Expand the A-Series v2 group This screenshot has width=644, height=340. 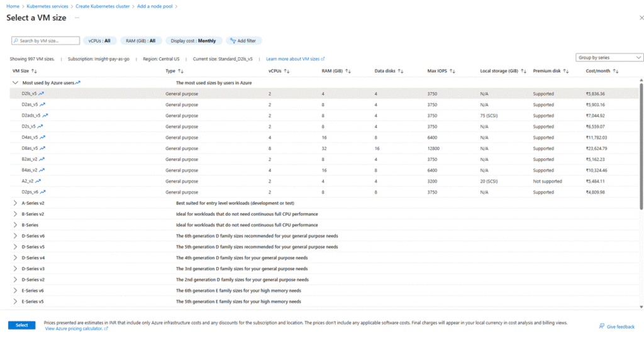pyautogui.click(x=15, y=204)
